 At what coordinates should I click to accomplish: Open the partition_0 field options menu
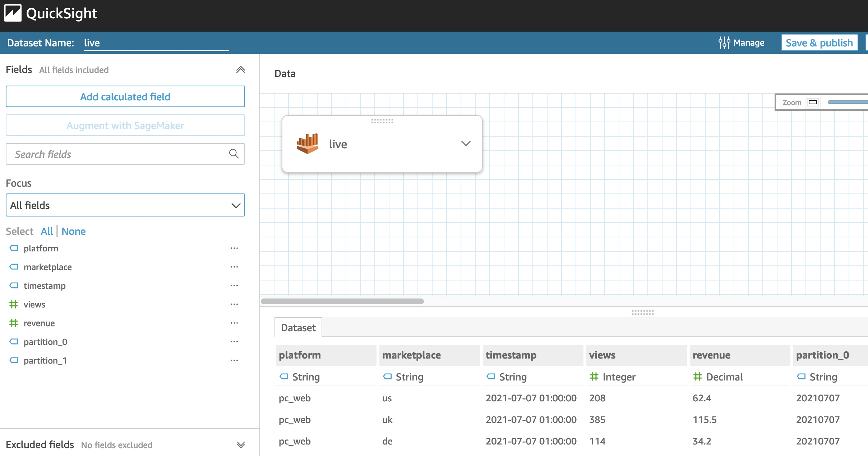(234, 342)
